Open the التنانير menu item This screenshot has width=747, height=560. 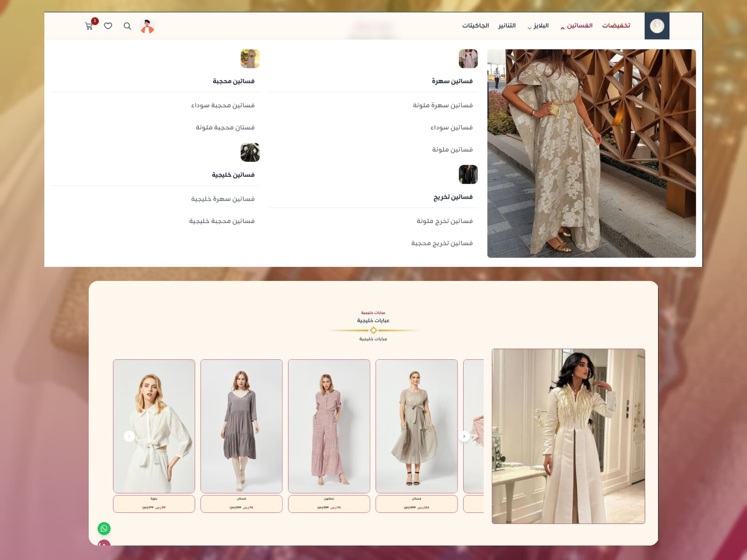tap(507, 26)
